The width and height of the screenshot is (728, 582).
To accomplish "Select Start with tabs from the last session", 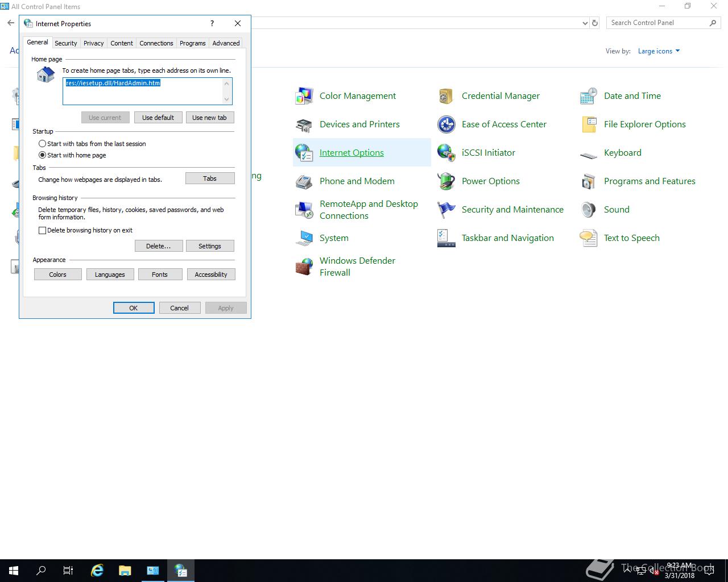I will pos(92,144).
